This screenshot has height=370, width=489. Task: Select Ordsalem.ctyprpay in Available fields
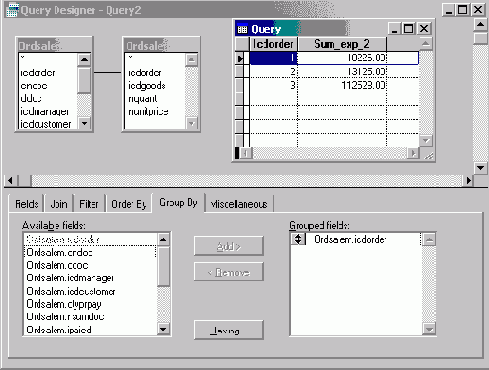coord(90,304)
